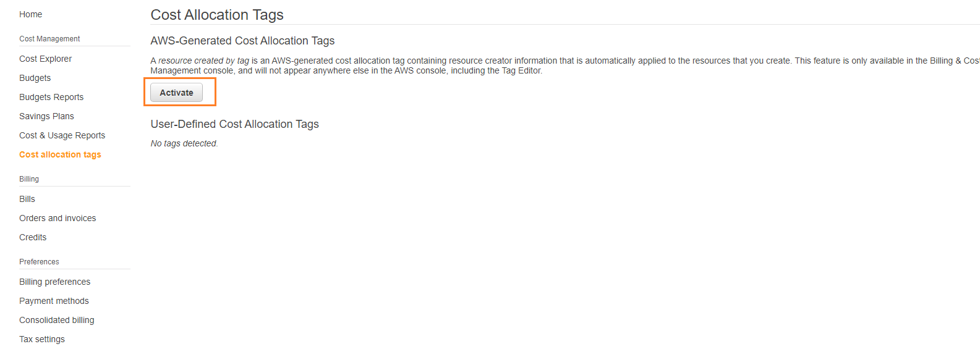Open Tax settings

click(x=42, y=339)
